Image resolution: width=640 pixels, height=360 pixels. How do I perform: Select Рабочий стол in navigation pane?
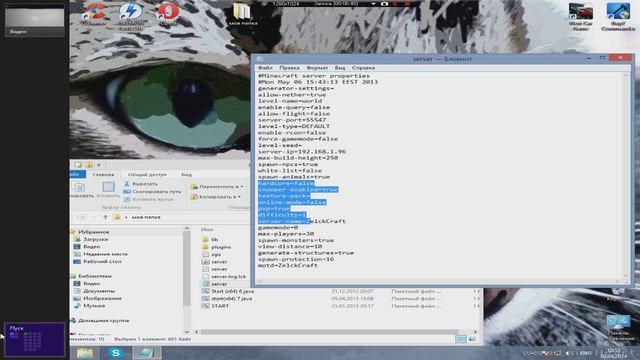(102, 261)
